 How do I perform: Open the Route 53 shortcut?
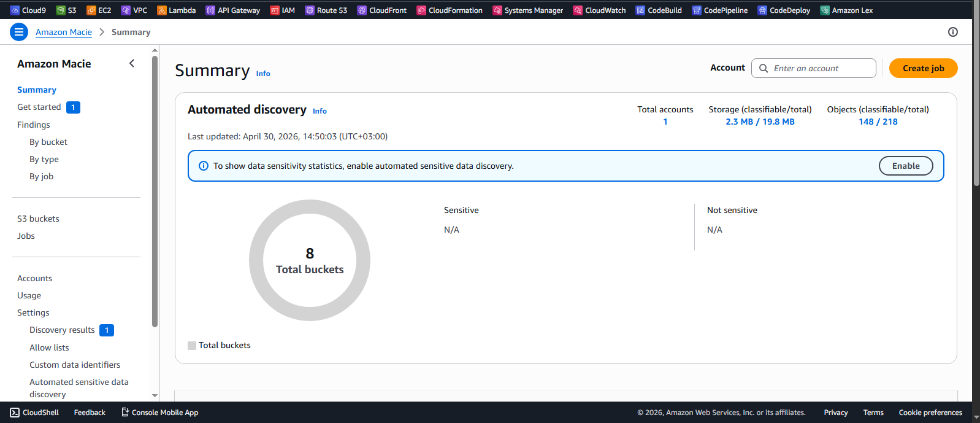[326, 10]
